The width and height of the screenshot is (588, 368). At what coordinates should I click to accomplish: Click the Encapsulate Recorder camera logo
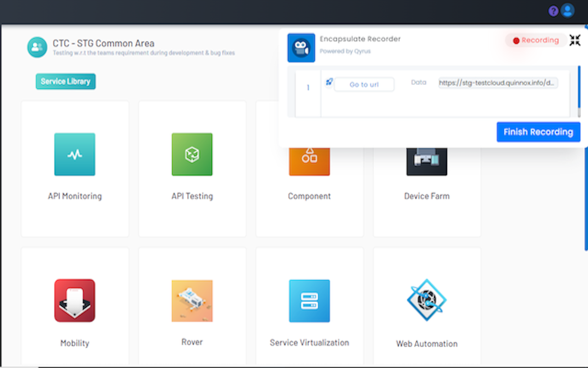301,48
